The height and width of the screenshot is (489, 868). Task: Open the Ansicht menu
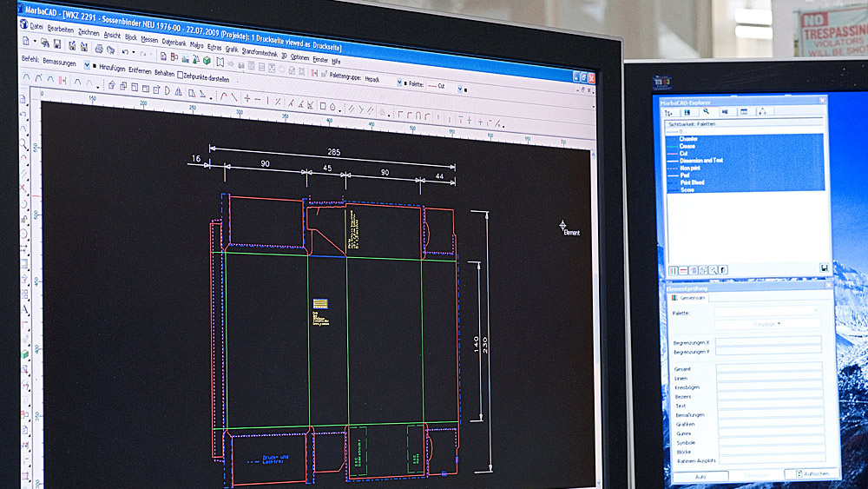pos(112,36)
